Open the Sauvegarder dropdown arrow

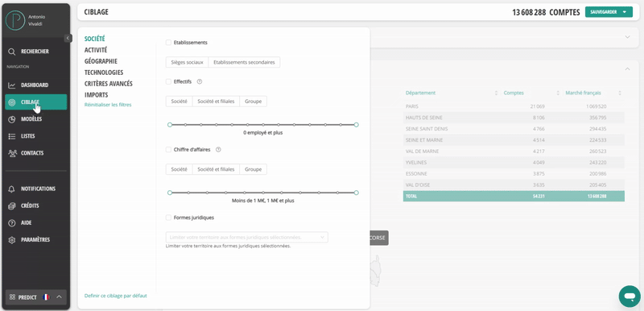[625, 12]
